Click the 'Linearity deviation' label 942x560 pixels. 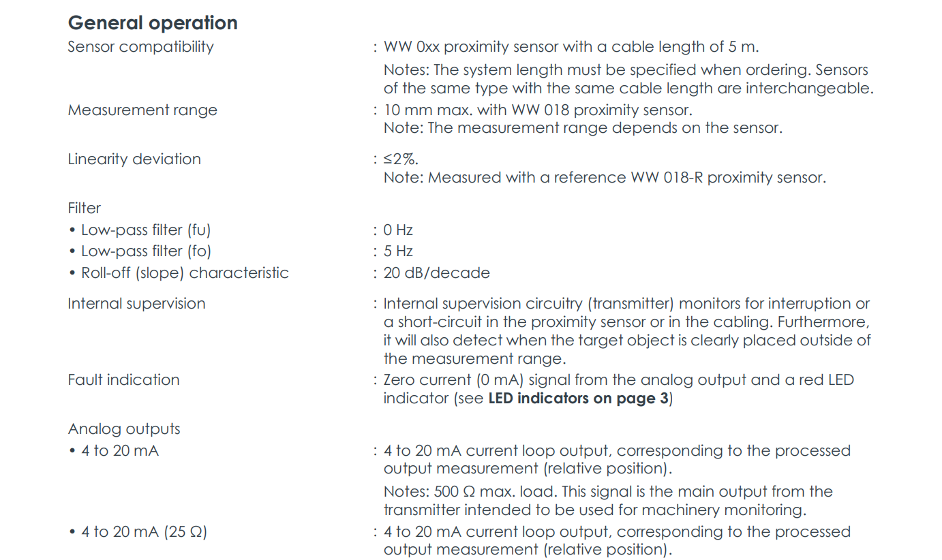tap(134, 159)
